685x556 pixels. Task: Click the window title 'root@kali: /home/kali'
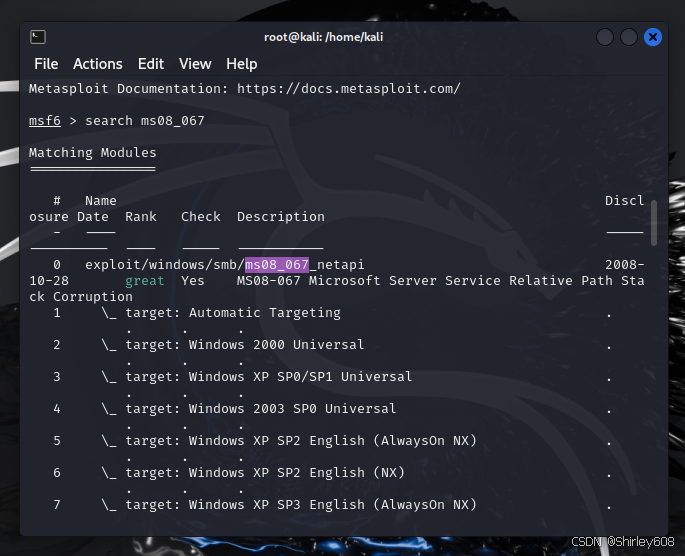(x=323, y=37)
